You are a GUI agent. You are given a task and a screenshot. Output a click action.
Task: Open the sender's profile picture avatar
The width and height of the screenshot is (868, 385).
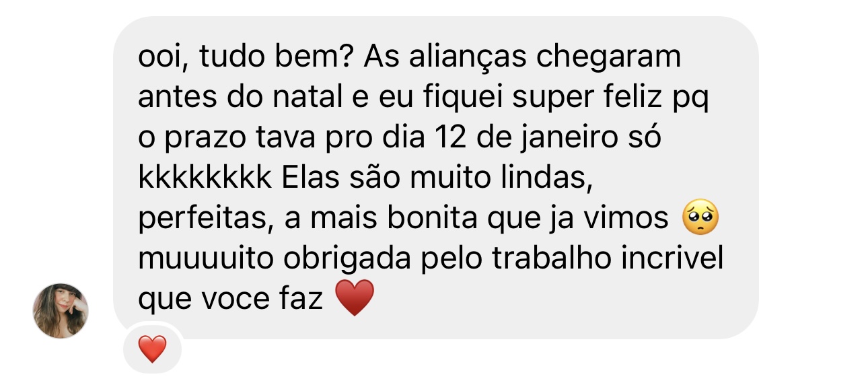(61, 310)
